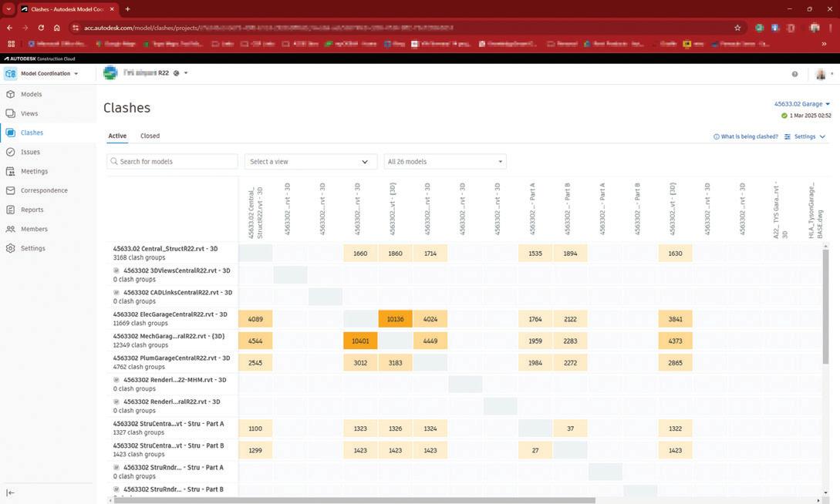Open the 45633.02 Garage space dropdown
The height and width of the screenshot is (504, 840).
tap(801, 104)
